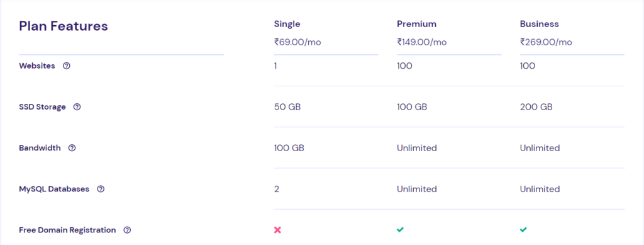Viewport: 644px width, 245px height.
Task: Click the SSD Storage question mark icon
Action: tap(77, 107)
